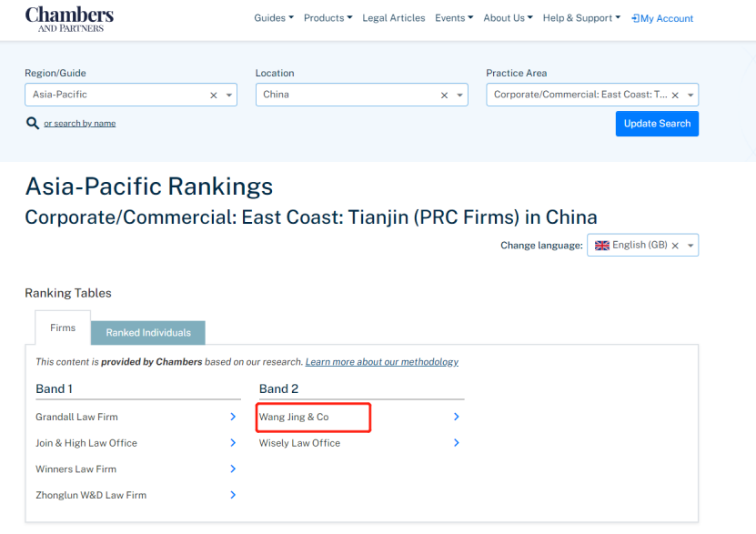Viewport: 756px width, 534px height.
Task: Click the arrow next to Wang Jing & Co
Action: tap(456, 417)
